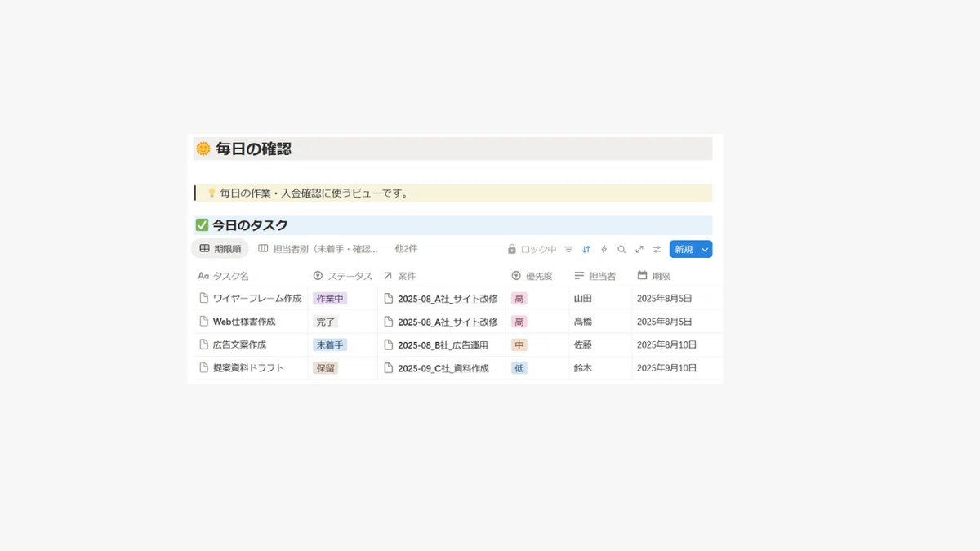Click the page icon beside Web仕様書作成
This screenshot has width=980, height=551.
click(x=204, y=322)
